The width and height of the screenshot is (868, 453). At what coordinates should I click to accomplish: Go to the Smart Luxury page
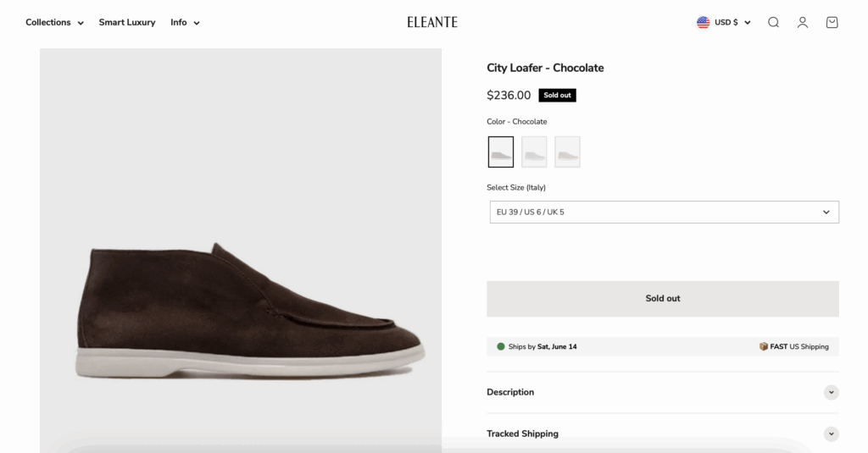(x=127, y=23)
